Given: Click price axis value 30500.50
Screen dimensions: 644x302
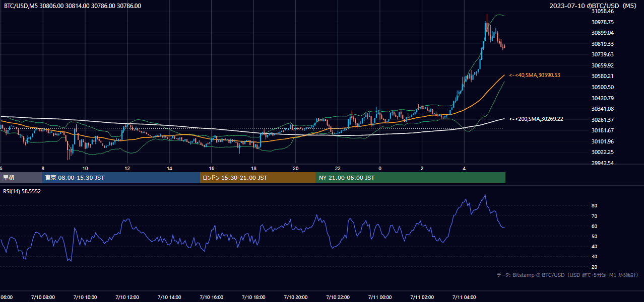Looking at the screenshot, I should [602, 87].
